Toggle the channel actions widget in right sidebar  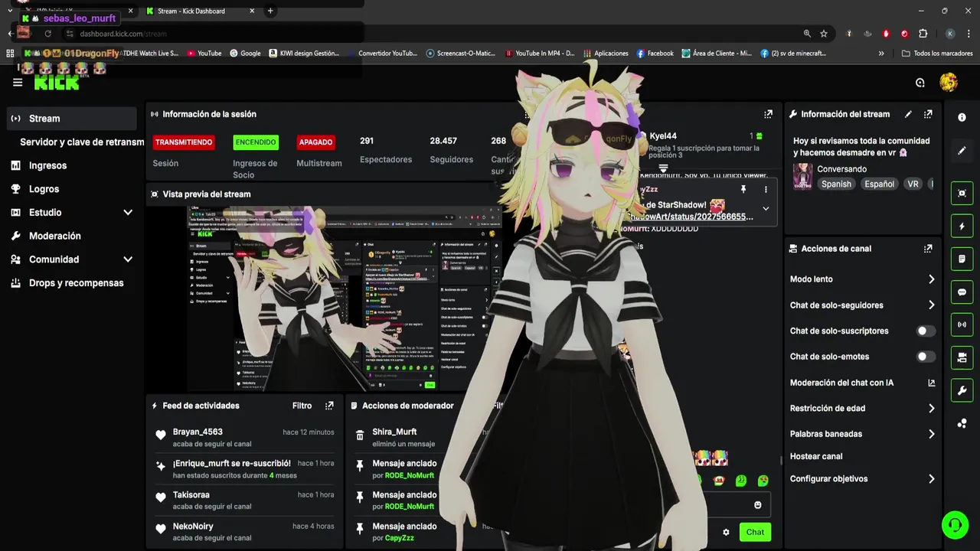click(x=962, y=358)
